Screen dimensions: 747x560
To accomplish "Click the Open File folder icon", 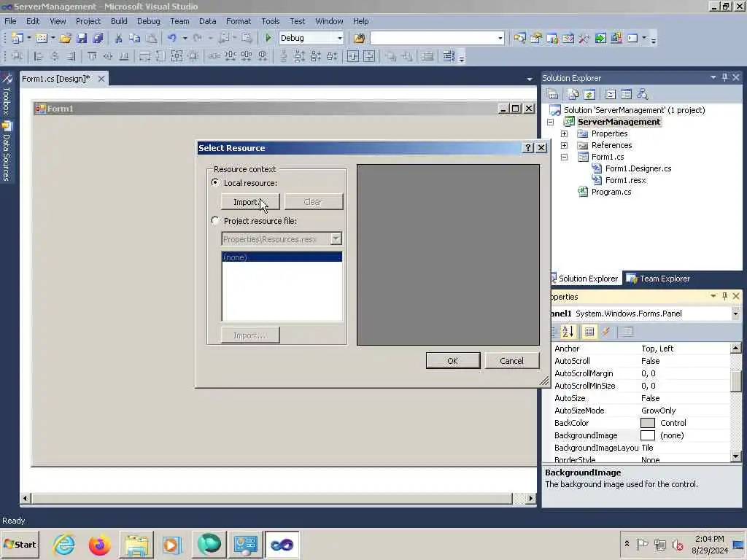I will (65, 38).
